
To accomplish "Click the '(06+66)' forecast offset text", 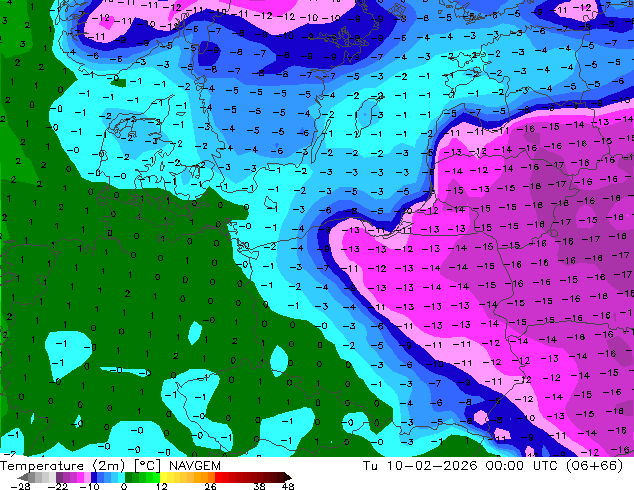I will click(597, 466).
